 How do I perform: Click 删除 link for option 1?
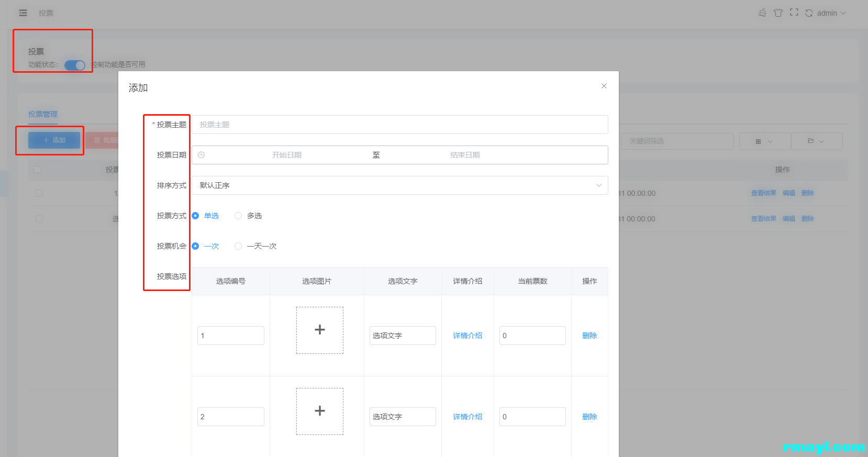pos(589,336)
